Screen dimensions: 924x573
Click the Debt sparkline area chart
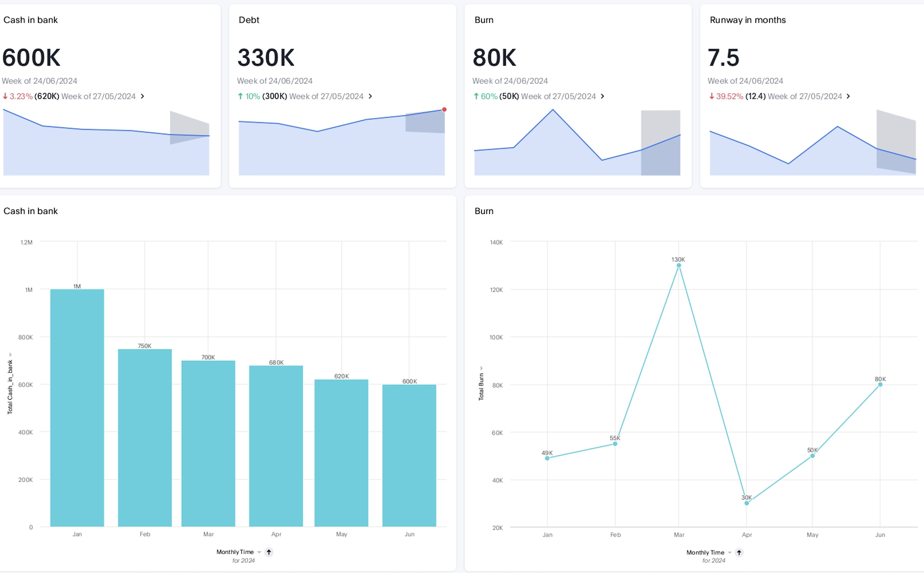(342, 143)
